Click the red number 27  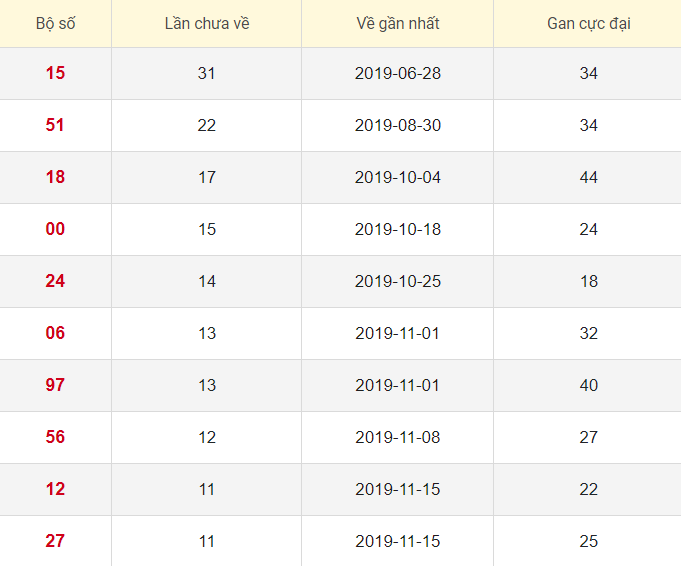tap(55, 542)
